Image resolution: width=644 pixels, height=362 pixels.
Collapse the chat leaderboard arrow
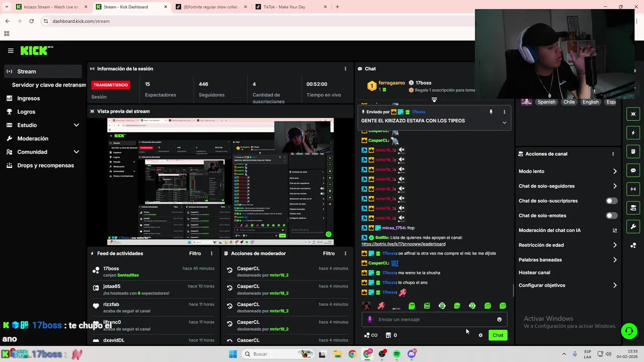pyautogui.click(x=434, y=100)
